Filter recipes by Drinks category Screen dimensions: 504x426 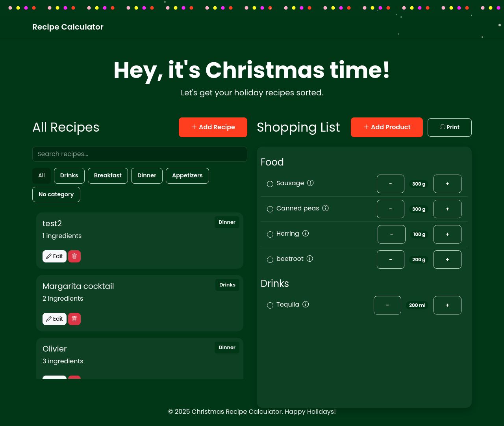[69, 175]
